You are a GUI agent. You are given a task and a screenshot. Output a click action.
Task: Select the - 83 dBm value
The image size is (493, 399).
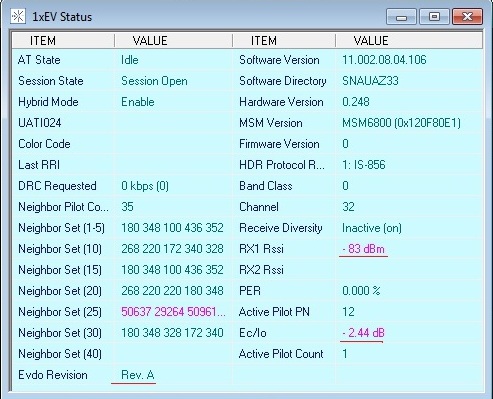pos(363,249)
